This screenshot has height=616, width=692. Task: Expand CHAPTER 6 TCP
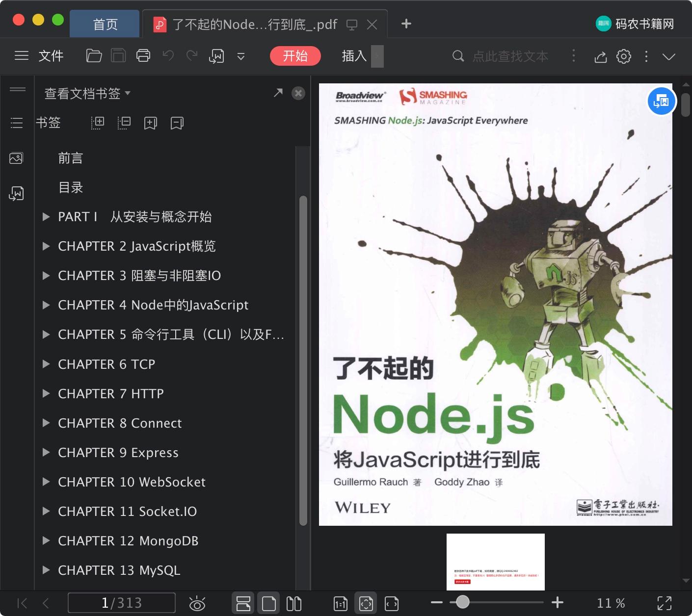pos(46,364)
